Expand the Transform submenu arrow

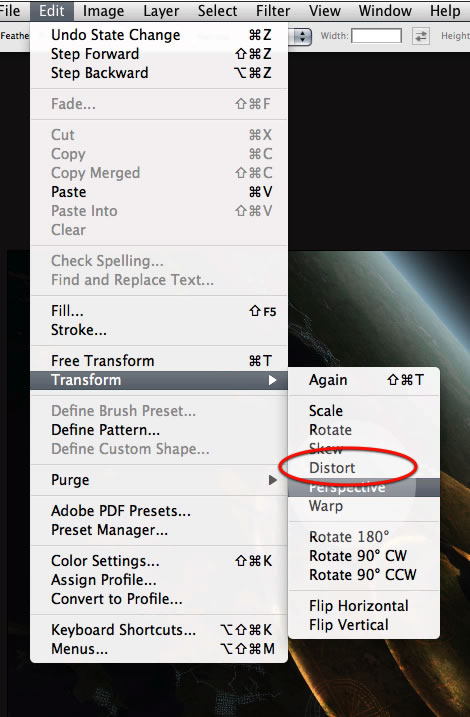point(272,380)
